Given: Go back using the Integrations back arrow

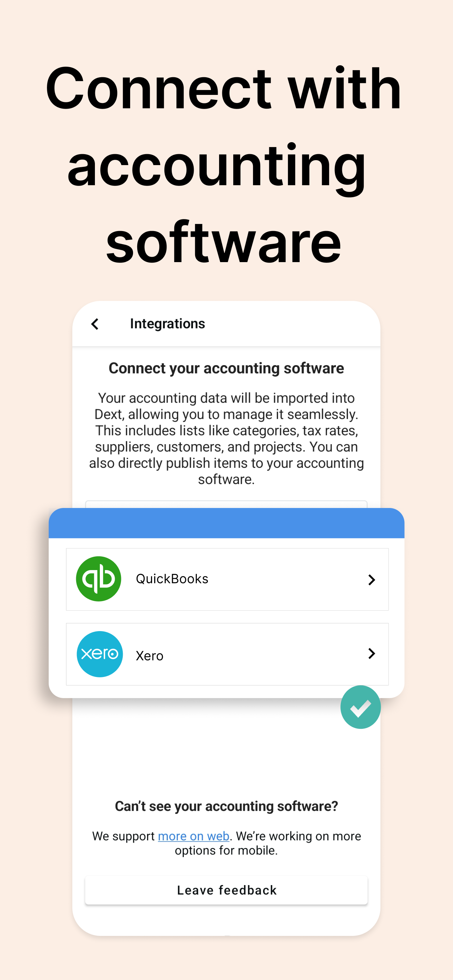Looking at the screenshot, I should coord(95,324).
